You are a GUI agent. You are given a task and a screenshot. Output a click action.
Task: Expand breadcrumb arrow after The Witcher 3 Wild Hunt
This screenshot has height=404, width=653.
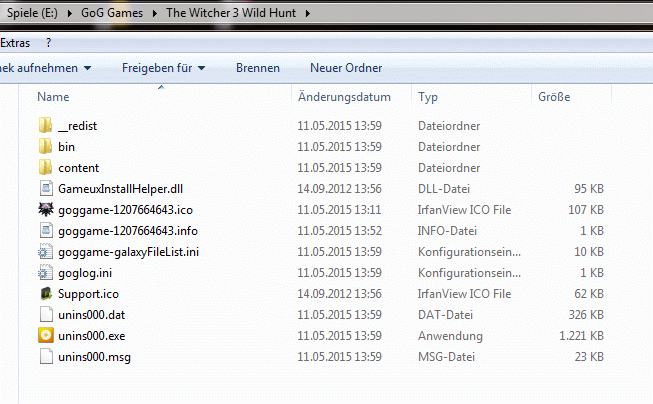tap(308, 13)
